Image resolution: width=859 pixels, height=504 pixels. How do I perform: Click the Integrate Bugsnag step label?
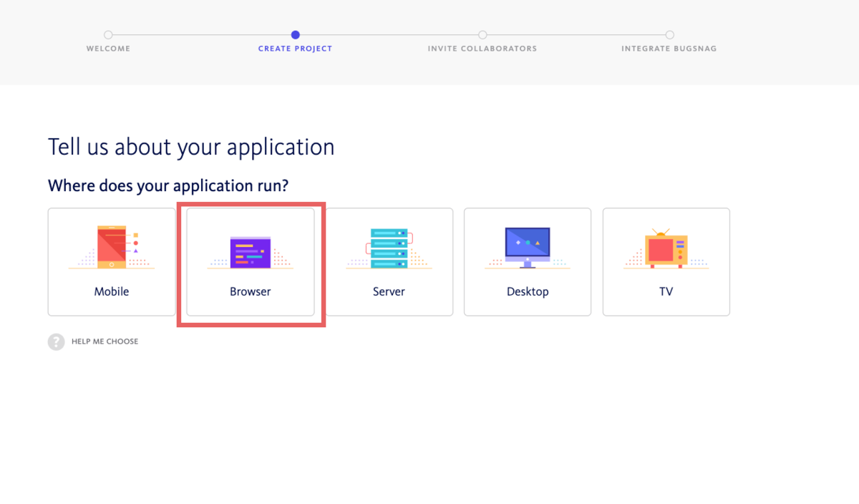669,48
